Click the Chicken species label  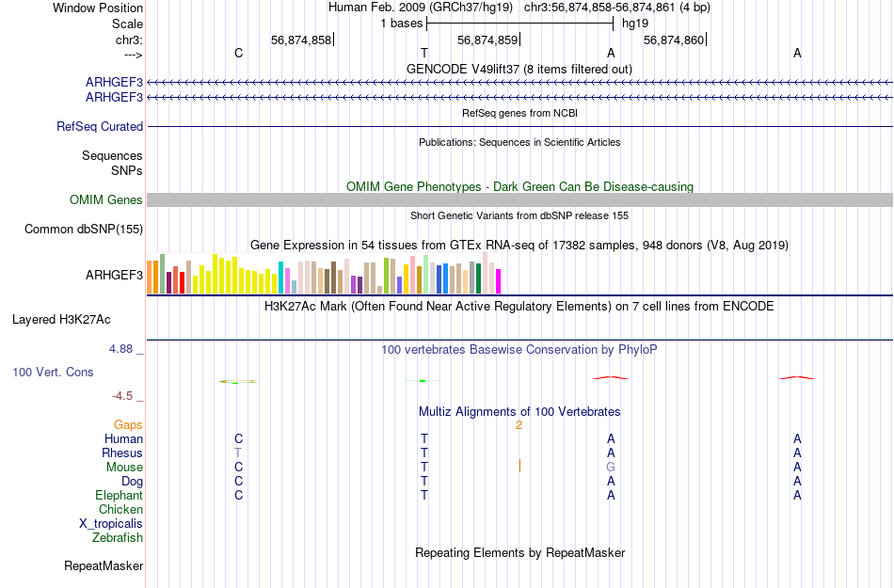[x=120, y=509]
